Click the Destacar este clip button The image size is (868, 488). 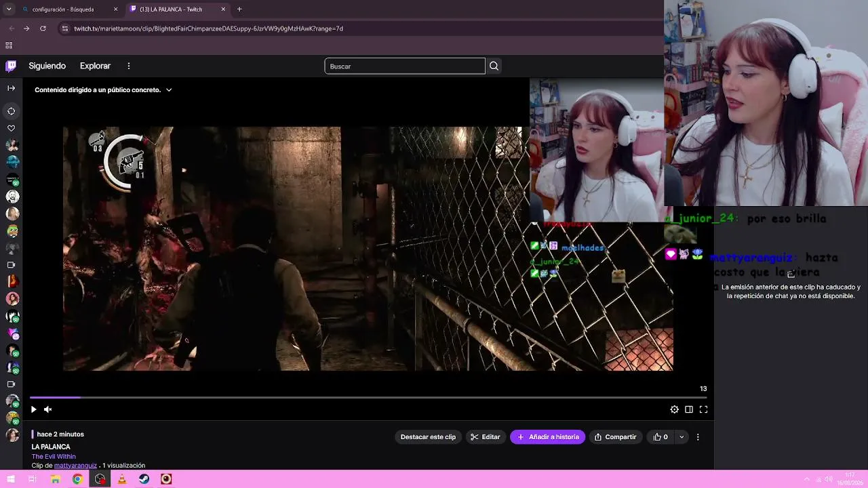[x=428, y=437]
